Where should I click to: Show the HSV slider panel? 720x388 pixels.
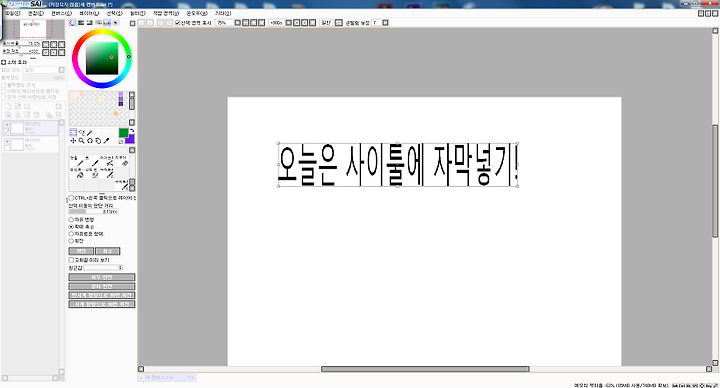coord(90,22)
